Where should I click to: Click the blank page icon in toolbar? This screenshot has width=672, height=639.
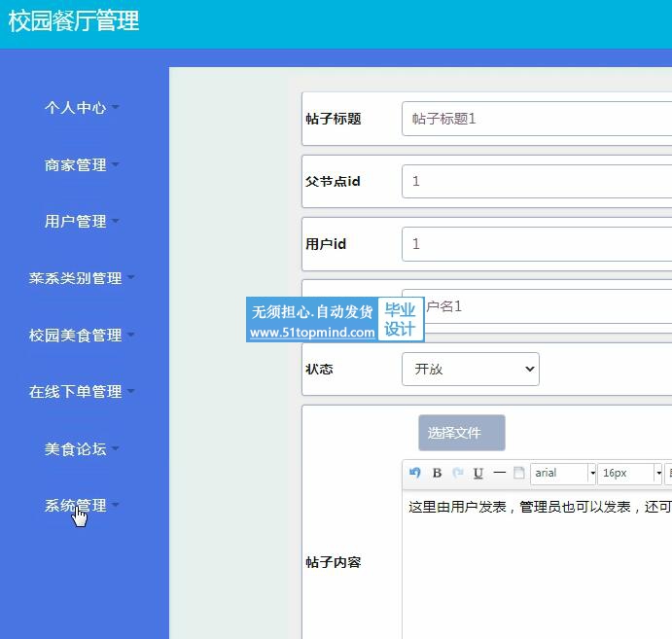(519, 473)
